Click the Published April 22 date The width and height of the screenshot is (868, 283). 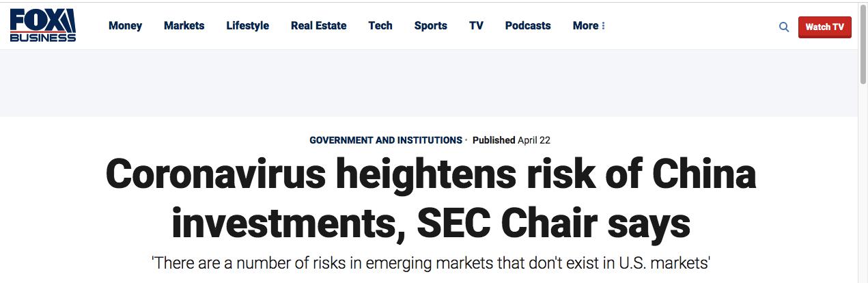(512, 140)
